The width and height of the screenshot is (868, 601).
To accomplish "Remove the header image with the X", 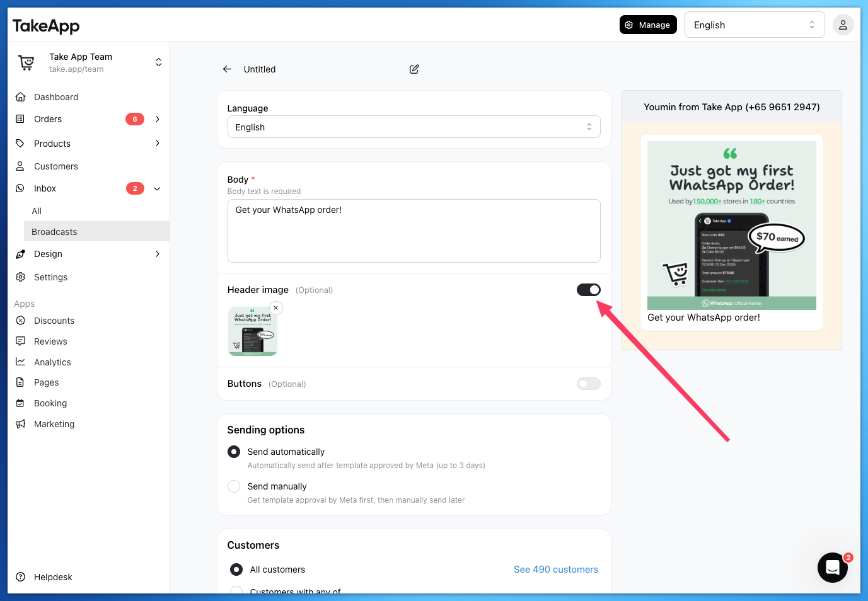I will click(276, 308).
